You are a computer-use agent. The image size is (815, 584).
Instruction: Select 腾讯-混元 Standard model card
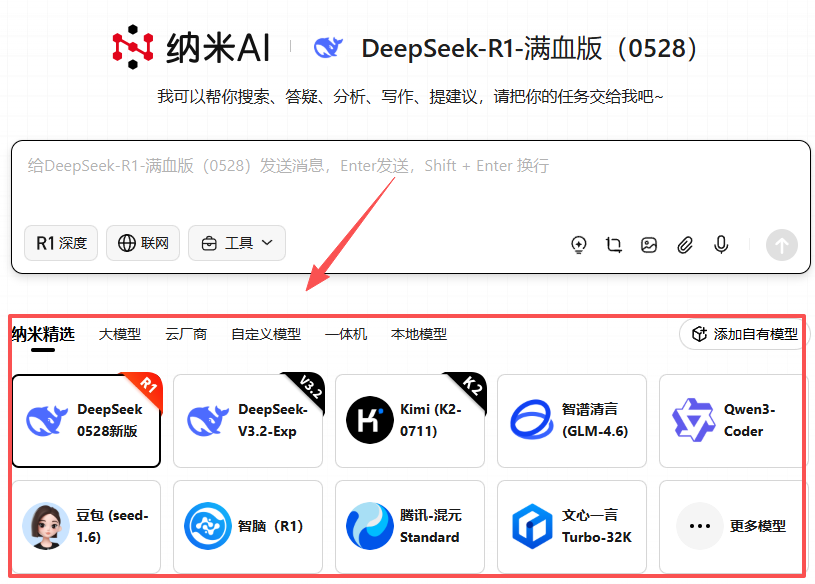[x=410, y=526]
